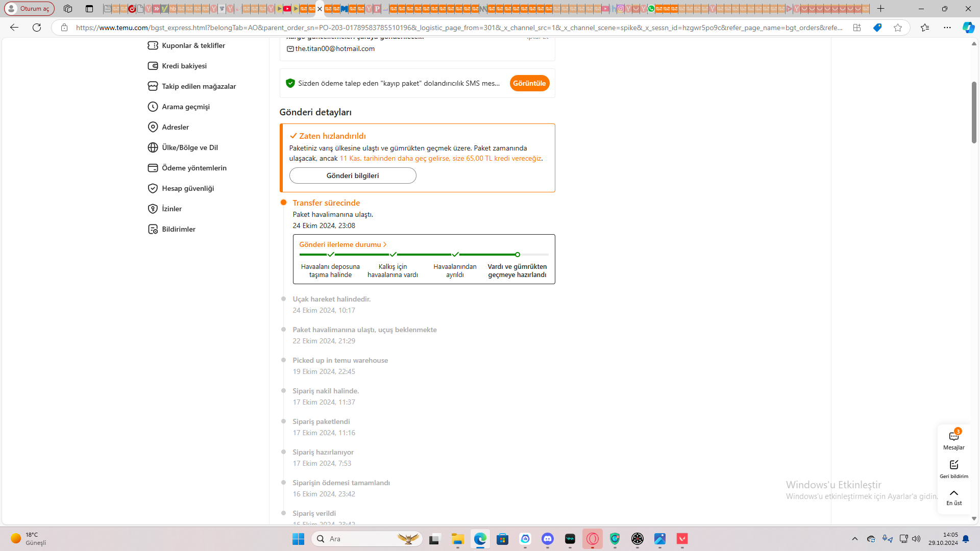
Task: Show hidden system tray icons
Action: pos(855,539)
